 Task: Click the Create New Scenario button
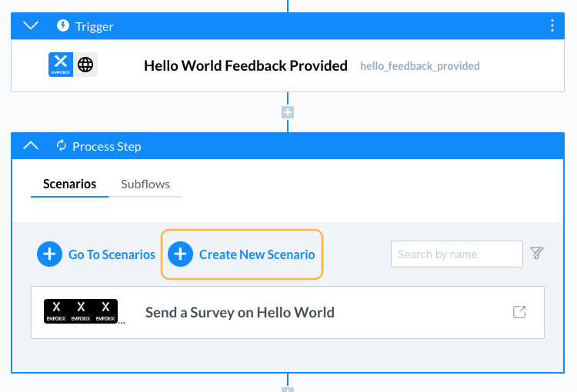242,254
